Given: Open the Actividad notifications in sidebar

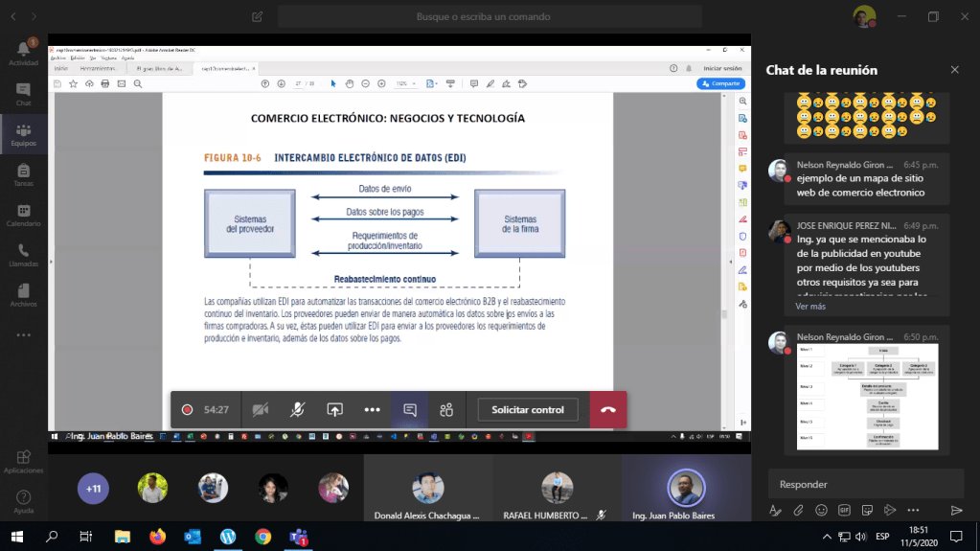Looking at the screenshot, I should [23, 52].
